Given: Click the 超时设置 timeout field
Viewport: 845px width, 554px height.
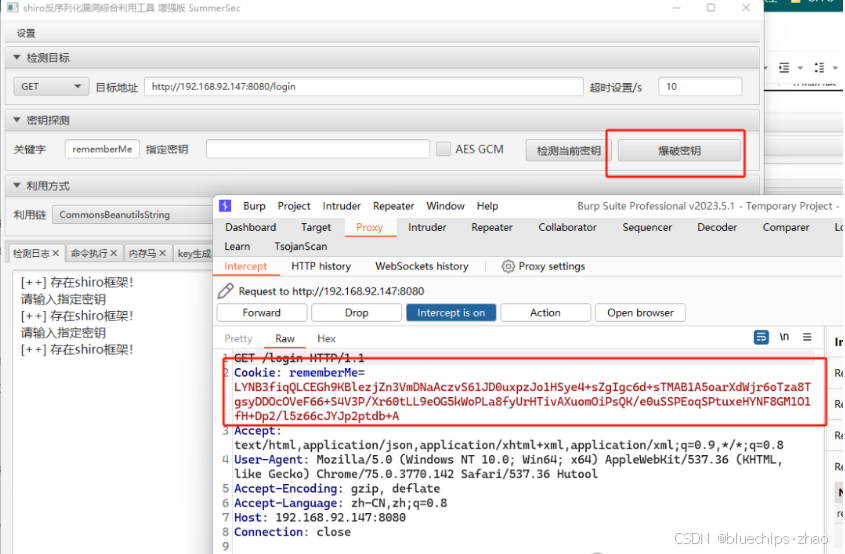Looking at the screenshot, I should coord(700,86).
